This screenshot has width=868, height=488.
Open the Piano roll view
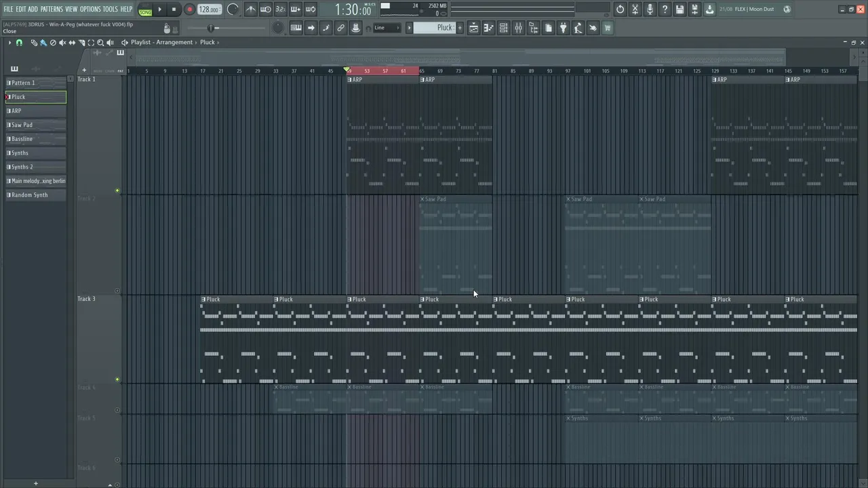click(488, 28)
